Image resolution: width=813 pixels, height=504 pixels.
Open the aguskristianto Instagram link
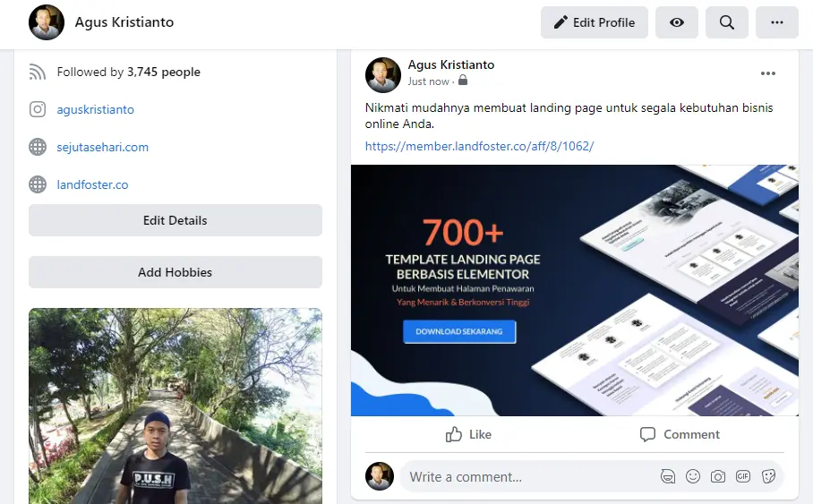click(x=95, y=109)
